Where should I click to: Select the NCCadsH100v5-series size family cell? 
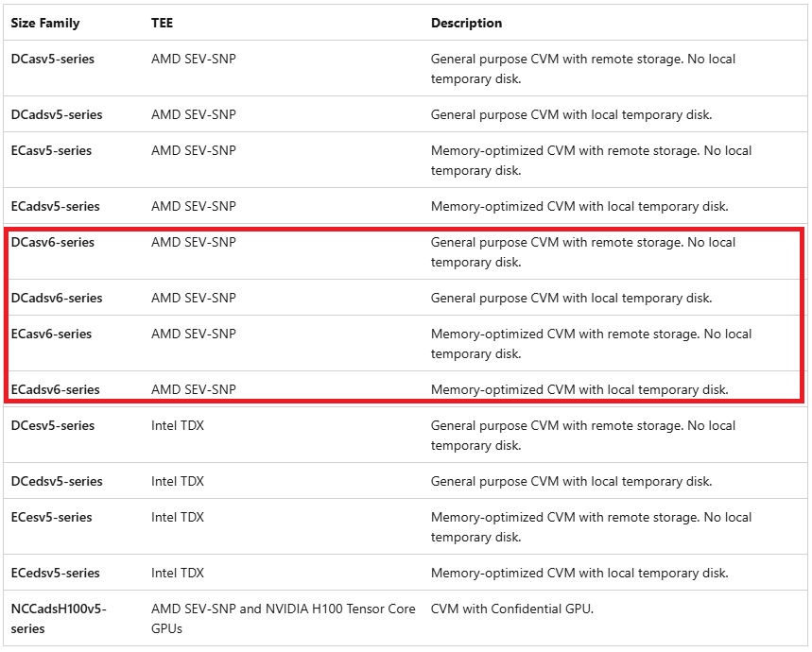tap(59, 618)
